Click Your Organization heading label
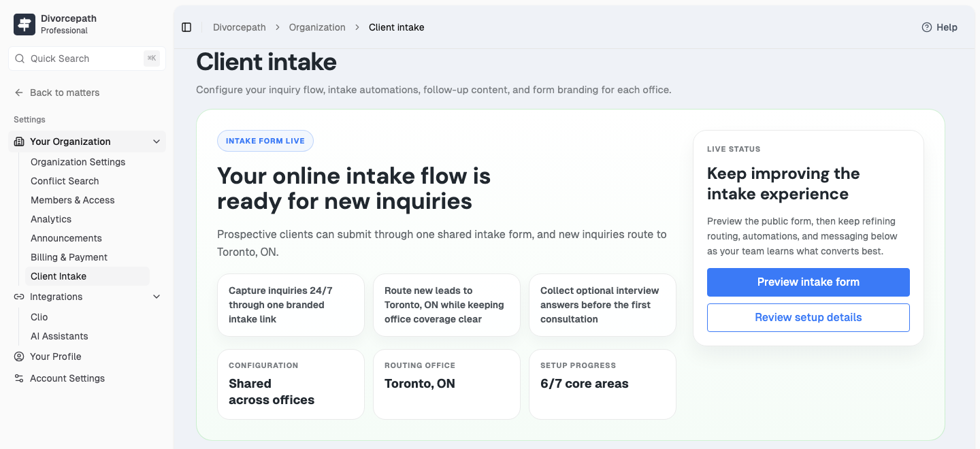 tap(70, 142)
